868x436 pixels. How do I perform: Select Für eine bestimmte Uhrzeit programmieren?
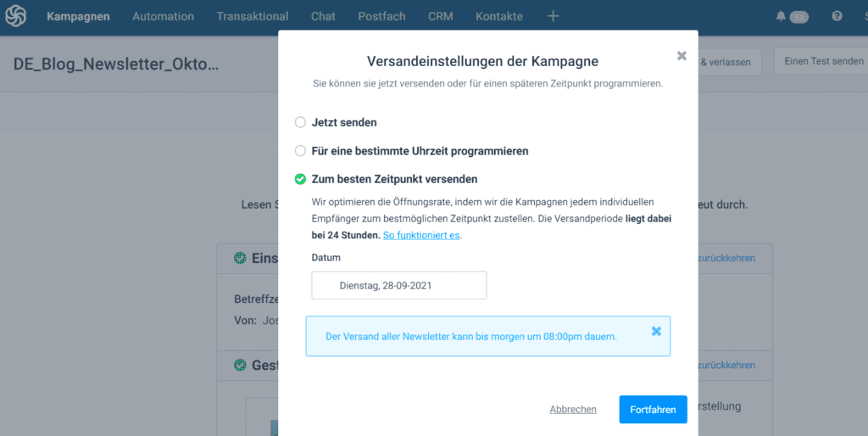click(300, 151)
